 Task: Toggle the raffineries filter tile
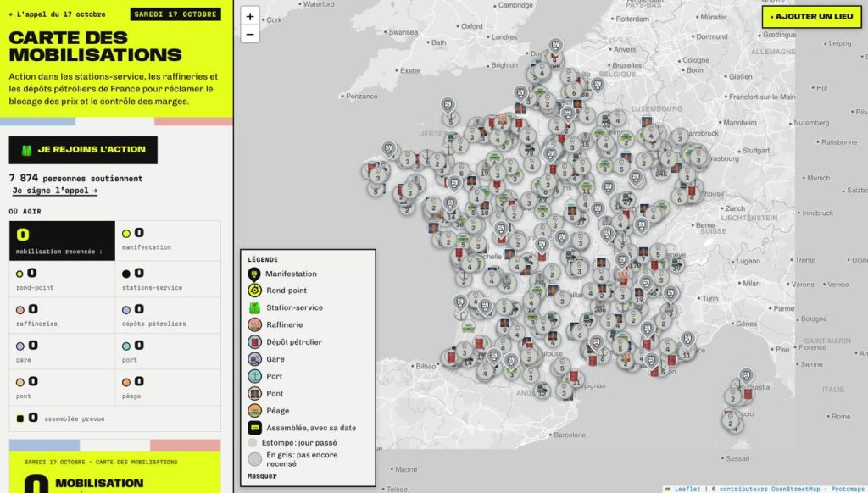[62, 315]
